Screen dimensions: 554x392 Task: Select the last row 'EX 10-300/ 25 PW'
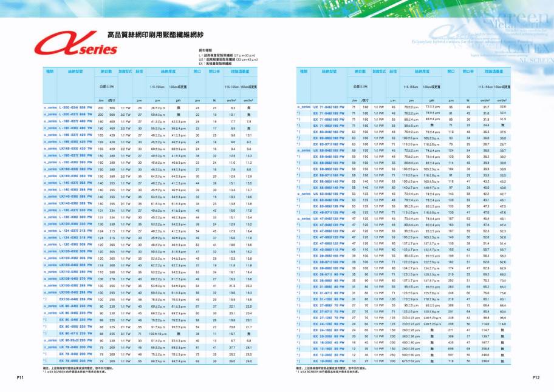click(403, 361)
